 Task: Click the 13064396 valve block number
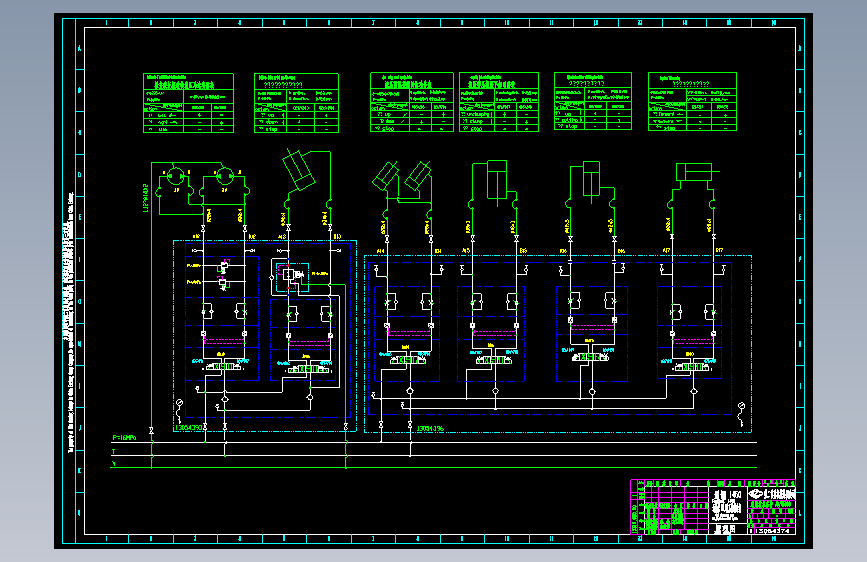(430, 429)
